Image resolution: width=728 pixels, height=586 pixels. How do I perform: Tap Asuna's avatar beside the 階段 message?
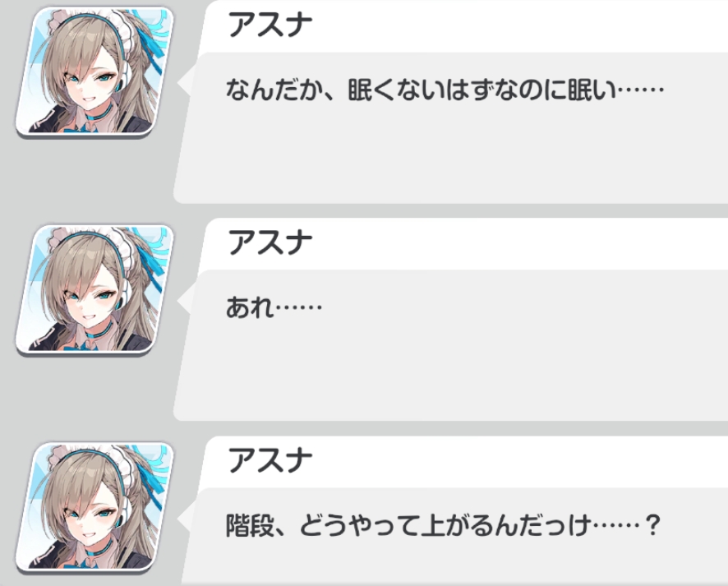[x=94, y=507]
